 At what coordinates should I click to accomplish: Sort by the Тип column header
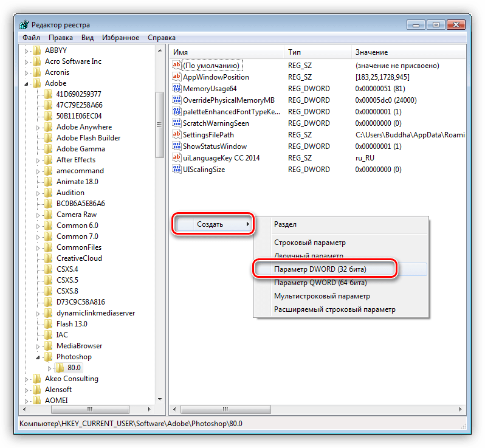point(318,52)
